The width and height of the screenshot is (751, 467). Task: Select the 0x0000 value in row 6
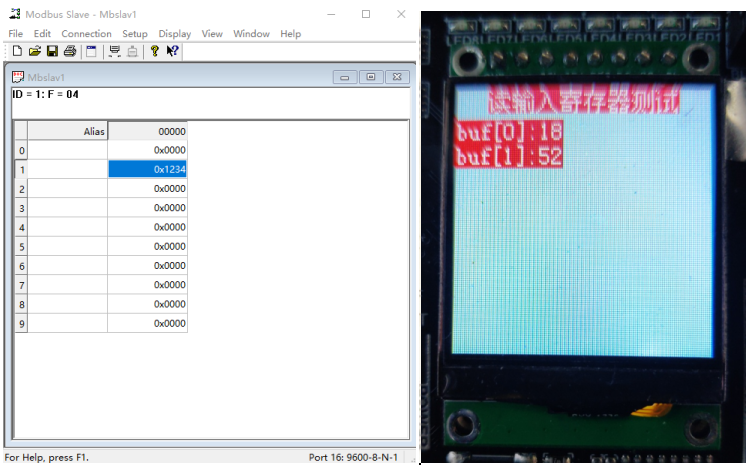coord(148,265)
